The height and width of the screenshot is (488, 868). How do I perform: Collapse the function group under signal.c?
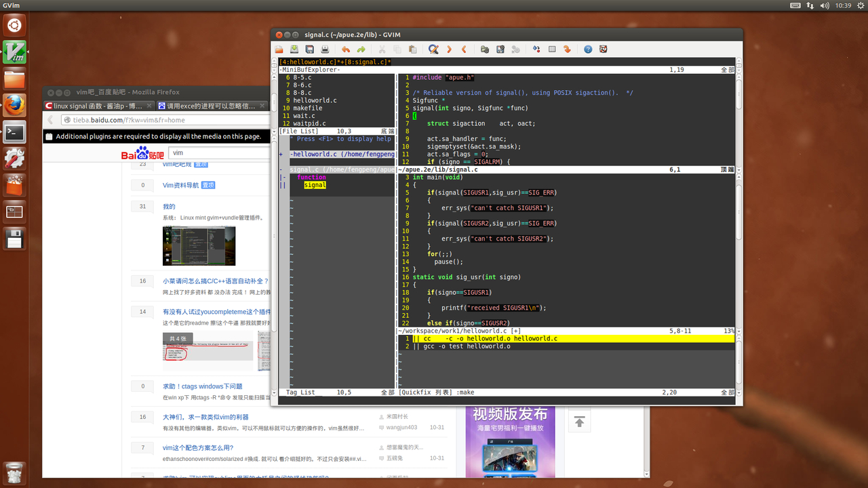point(283,178)
